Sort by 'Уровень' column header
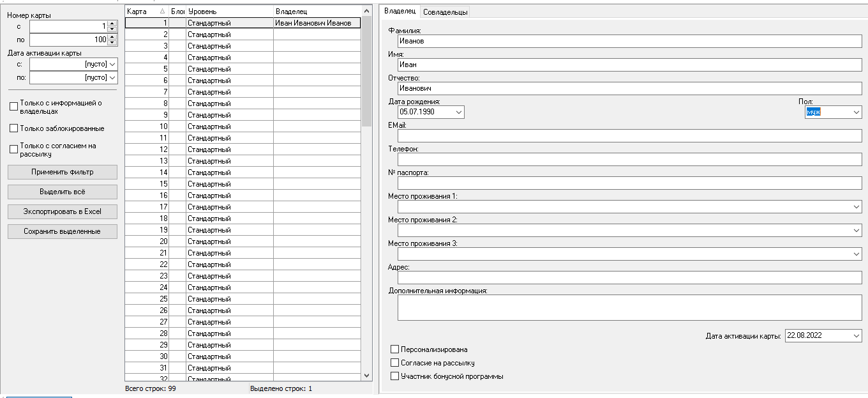 tap(230, 11)
